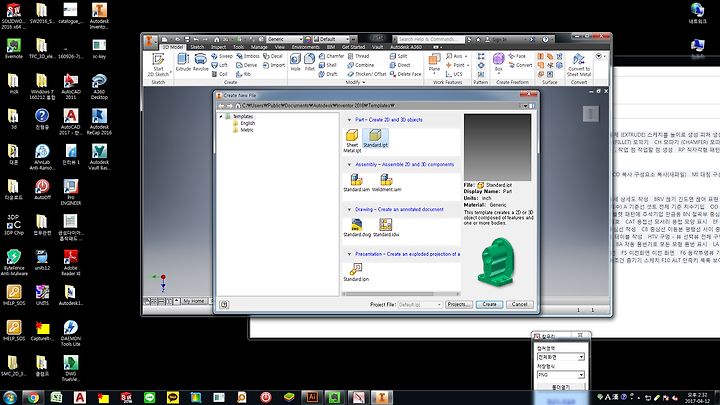Image resolution: width=720 pixels, height=405 pixels.
Task: Select the Sweep tool
Action: 222,56
